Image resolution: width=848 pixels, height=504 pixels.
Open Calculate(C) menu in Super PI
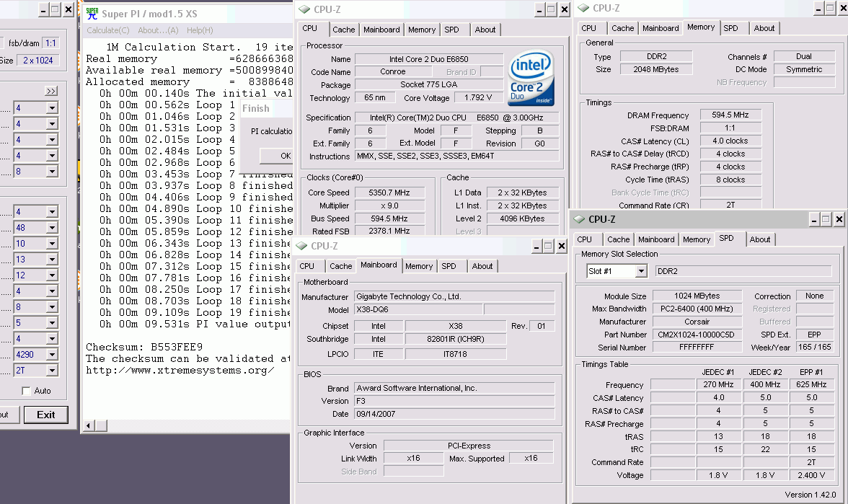(x=108, y=30)
